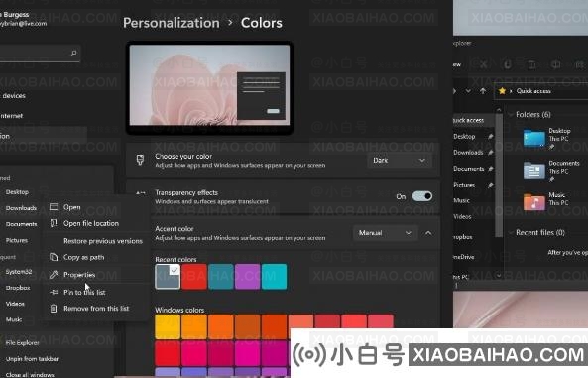Open the Documents folder icon in File Explorer
The width and height of the screenshot is (588, 378).
(534, 171)
